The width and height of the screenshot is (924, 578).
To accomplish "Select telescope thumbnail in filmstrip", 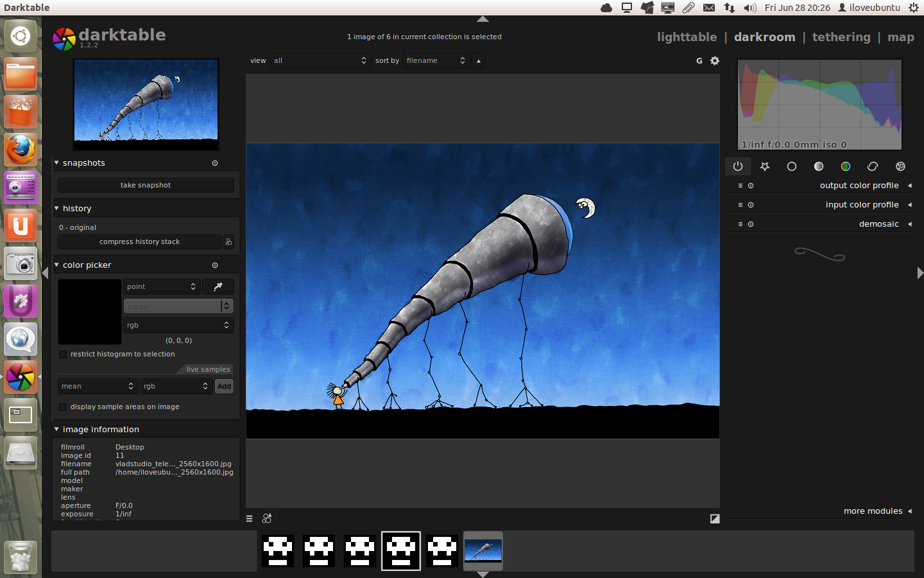I will (x=483, y=550).
